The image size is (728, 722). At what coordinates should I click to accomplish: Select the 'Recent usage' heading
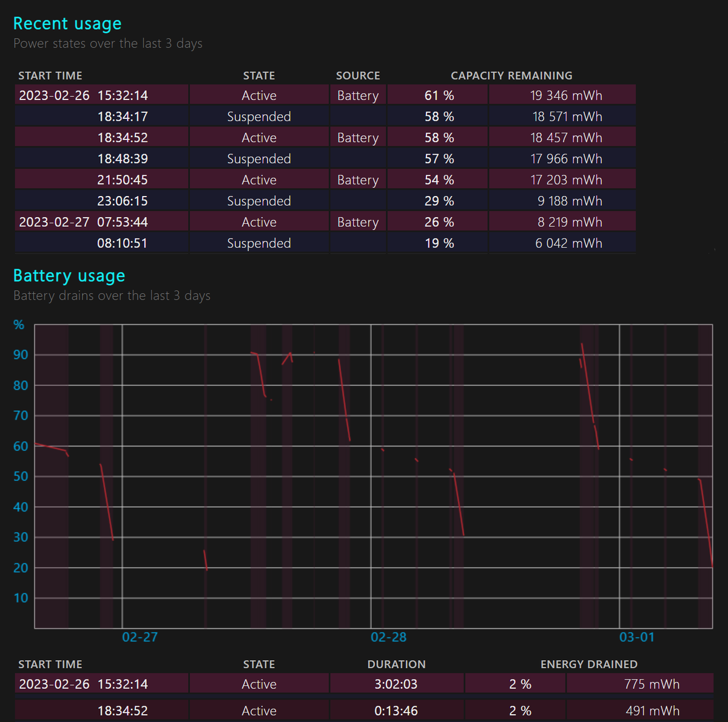pyautogui.click(x=67, y=24)
